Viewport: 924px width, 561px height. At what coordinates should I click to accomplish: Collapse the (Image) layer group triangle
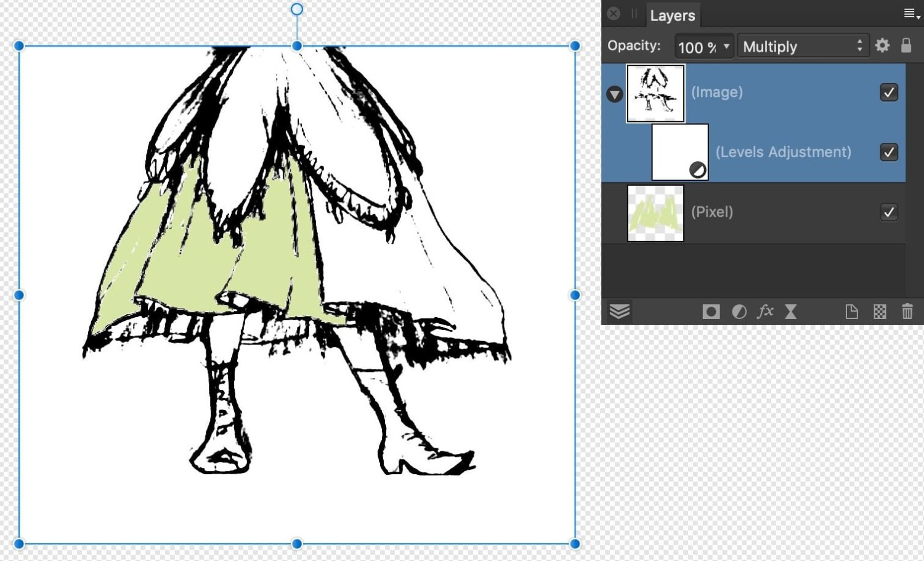614,94
